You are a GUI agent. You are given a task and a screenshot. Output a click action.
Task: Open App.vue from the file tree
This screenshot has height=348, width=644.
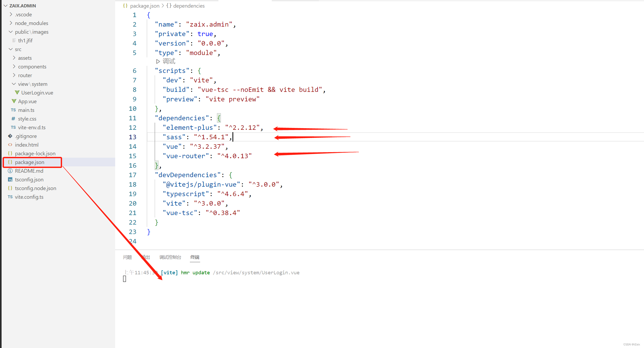click(27, 101)
